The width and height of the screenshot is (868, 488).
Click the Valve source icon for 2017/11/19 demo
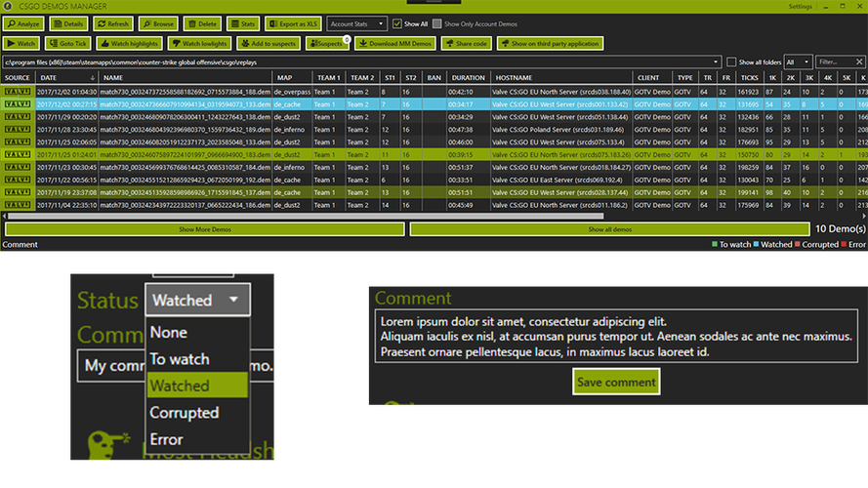click(x=18, y=192)
